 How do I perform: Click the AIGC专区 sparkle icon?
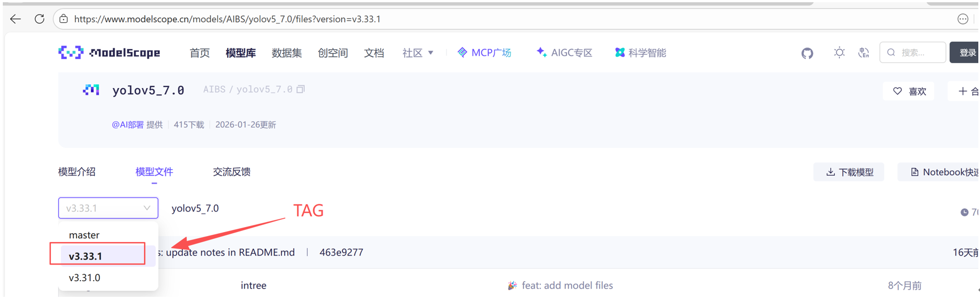coord(541,52)
